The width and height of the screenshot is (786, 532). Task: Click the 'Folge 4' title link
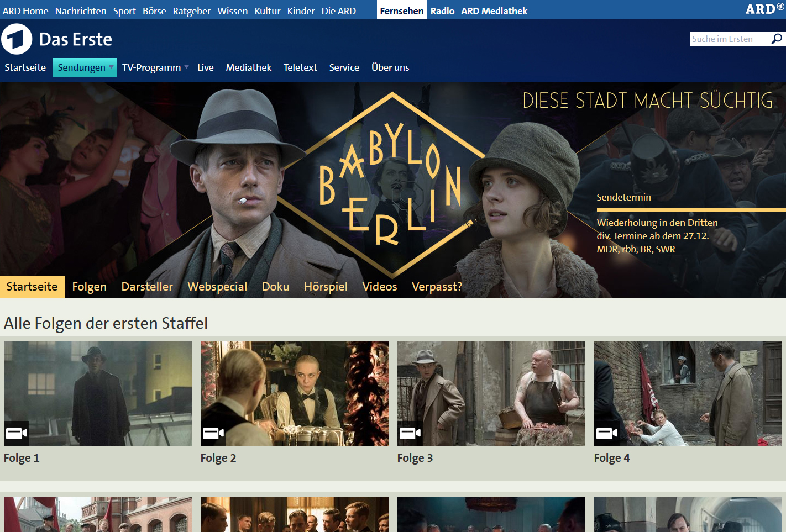[612, 458]
